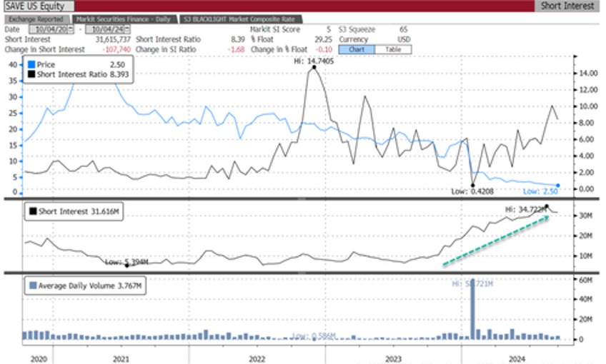The width and height of the screenshot is (606, 364).
Task: Click the S3 Squeeze value 65
Action: point(404,29)
